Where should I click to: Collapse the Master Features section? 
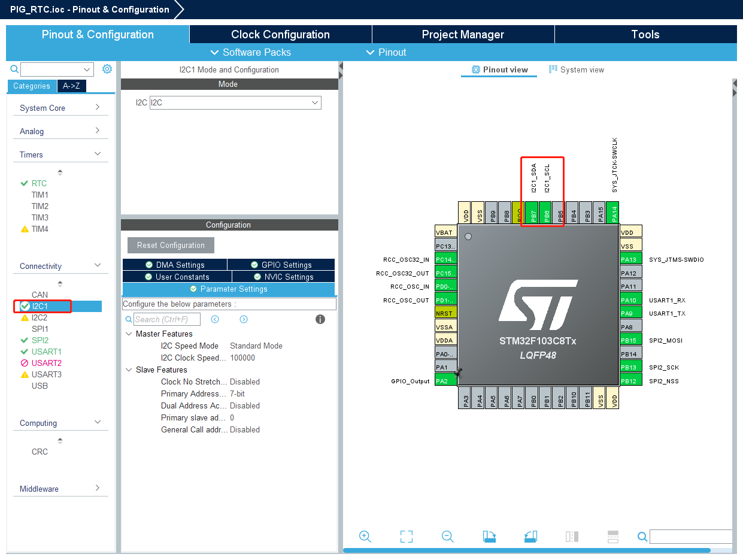coord(129,334)
